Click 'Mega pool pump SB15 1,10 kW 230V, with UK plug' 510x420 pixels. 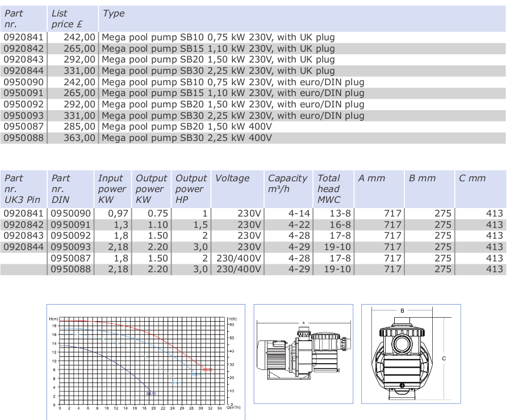(218, 49)
